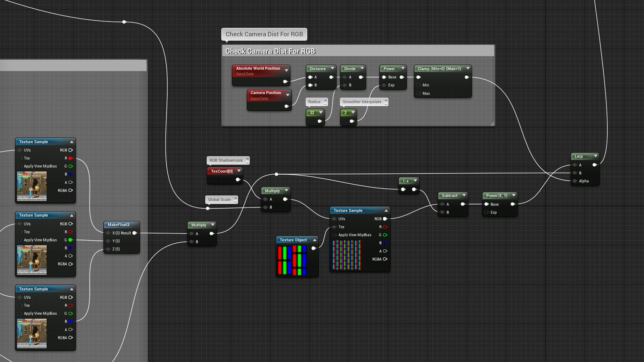Screen dimensions: 644x362
Task: Click the MakeFloat3 Result output pin
Action: click(x=135, y=233)
